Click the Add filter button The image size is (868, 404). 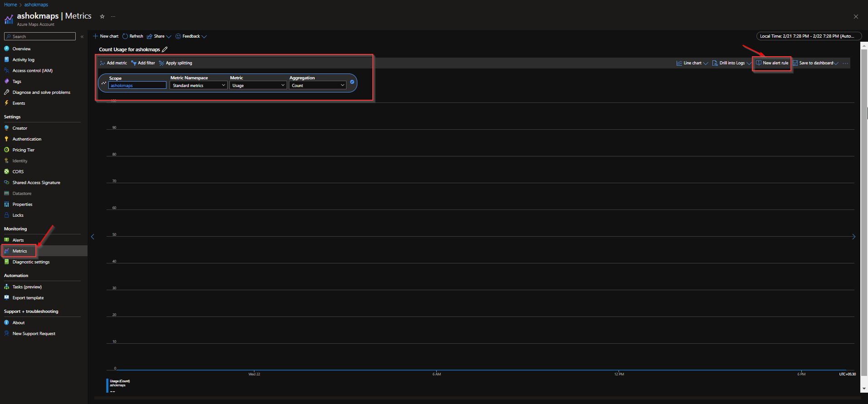[x=143, y=63]
